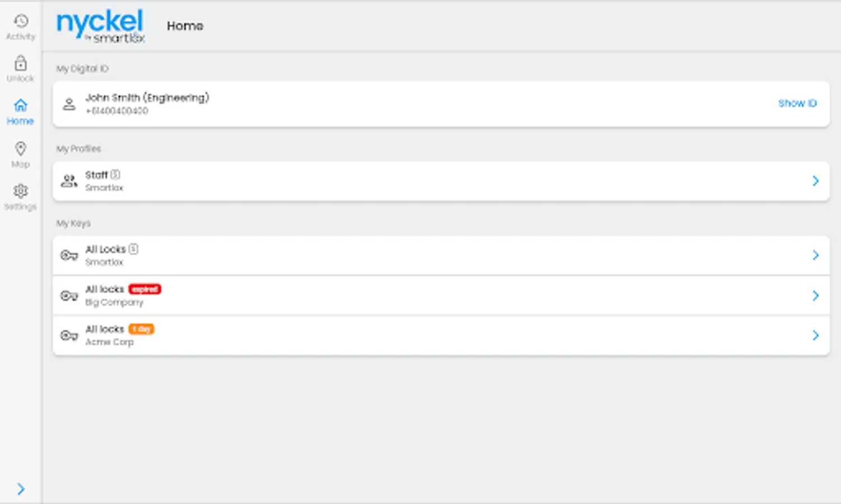Open the Map pin icon

(x=21, y=149)
